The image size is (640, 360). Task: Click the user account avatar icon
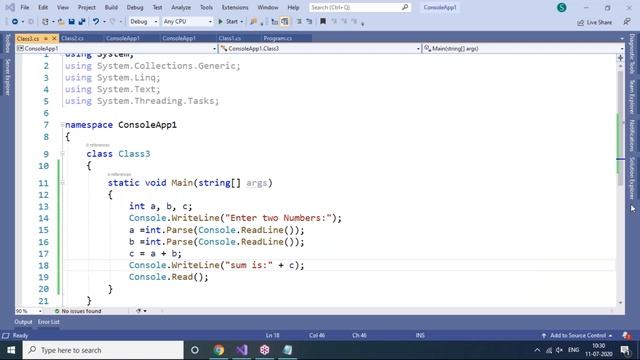tap(562, 7)
